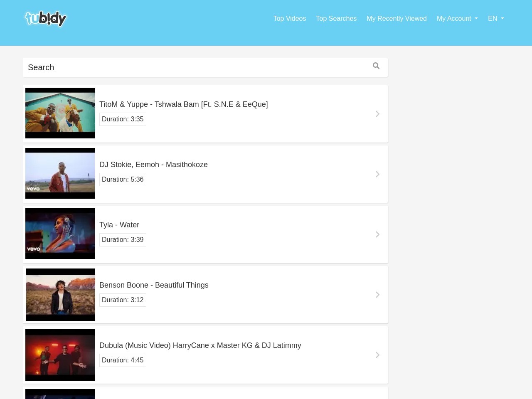Click the search magnifier icon
This screenshot has height=399, width=532.
[376, 66]
